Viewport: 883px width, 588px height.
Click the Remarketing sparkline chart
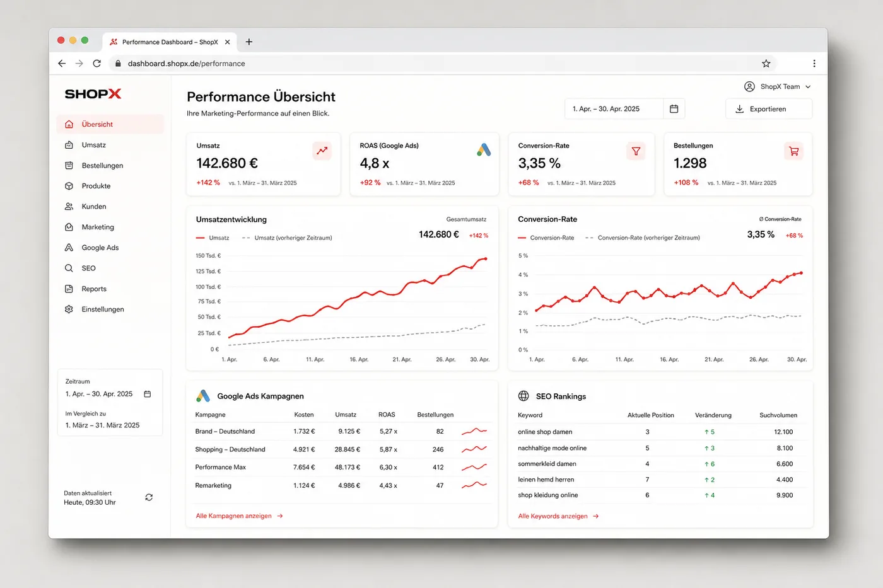[474, 485]
